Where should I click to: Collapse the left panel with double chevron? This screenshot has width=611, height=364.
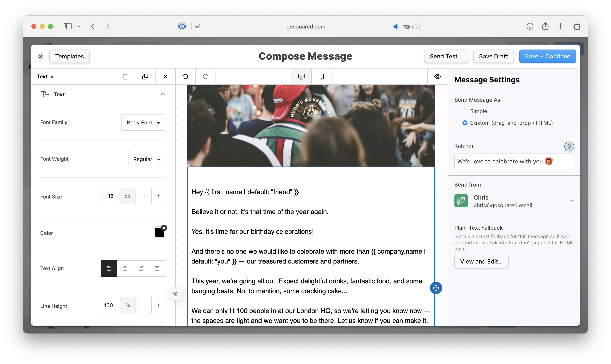point(175,294)
